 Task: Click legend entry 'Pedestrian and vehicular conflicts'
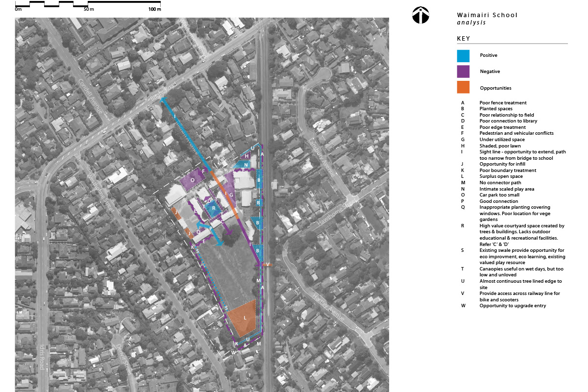(516, 133)
